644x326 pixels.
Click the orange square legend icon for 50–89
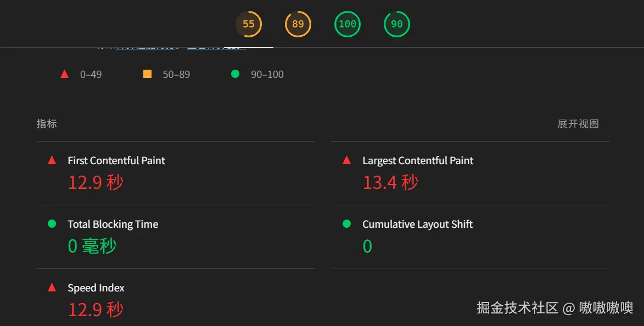tap(147, 74)
